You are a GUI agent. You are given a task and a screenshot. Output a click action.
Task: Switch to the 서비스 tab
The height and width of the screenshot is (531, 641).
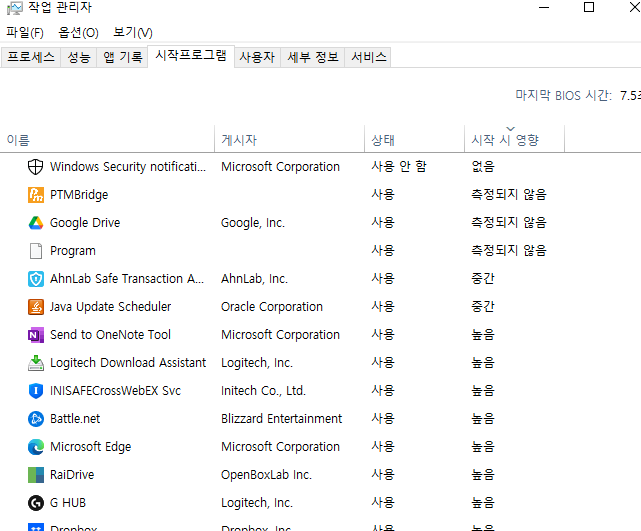(x=369, y=57)
